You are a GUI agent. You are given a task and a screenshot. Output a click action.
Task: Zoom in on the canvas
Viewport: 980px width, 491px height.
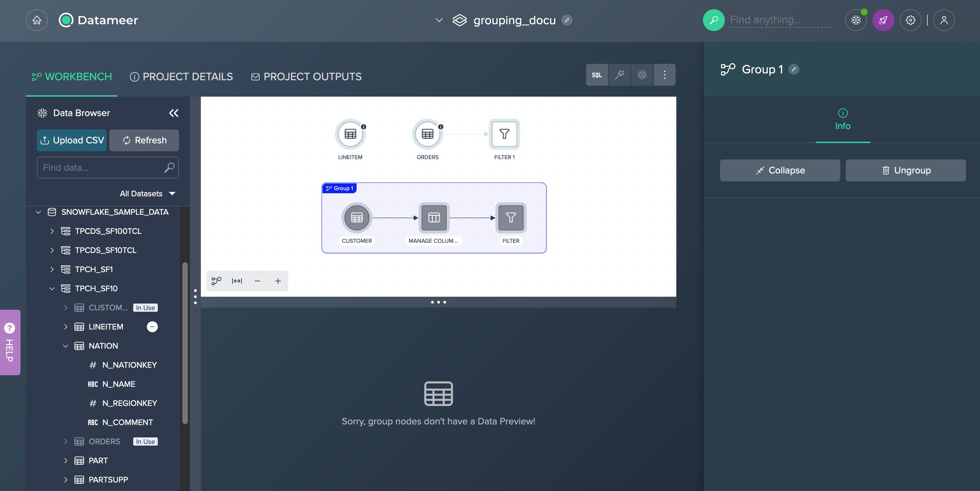[x=278, y=281]
